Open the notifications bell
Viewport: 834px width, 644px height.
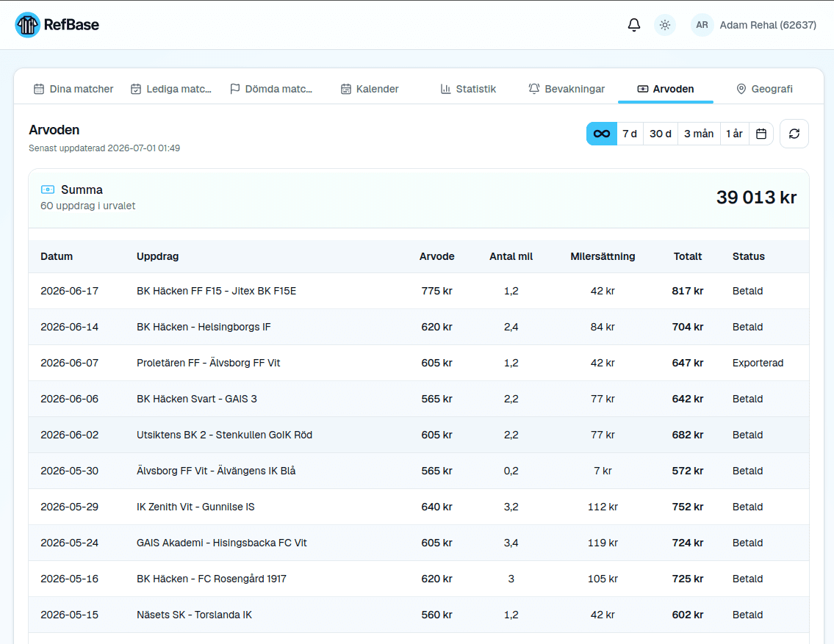(x=634, y=25)
